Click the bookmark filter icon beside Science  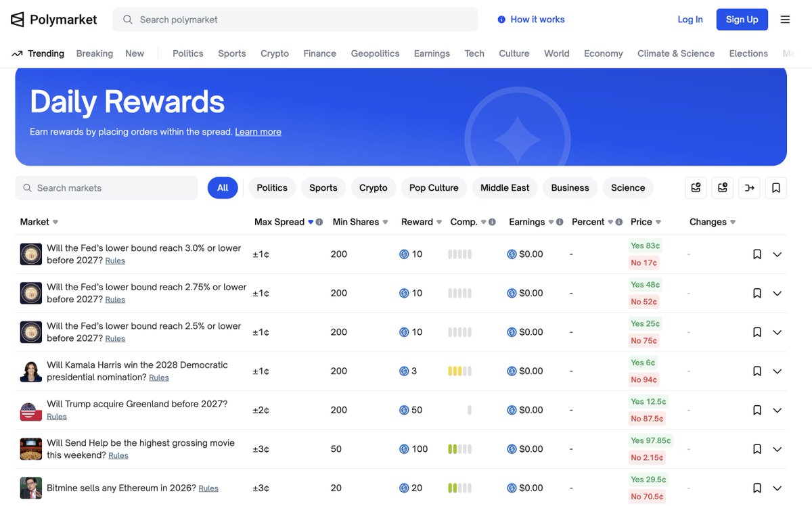pyautogui.click(x=776, y=187)
